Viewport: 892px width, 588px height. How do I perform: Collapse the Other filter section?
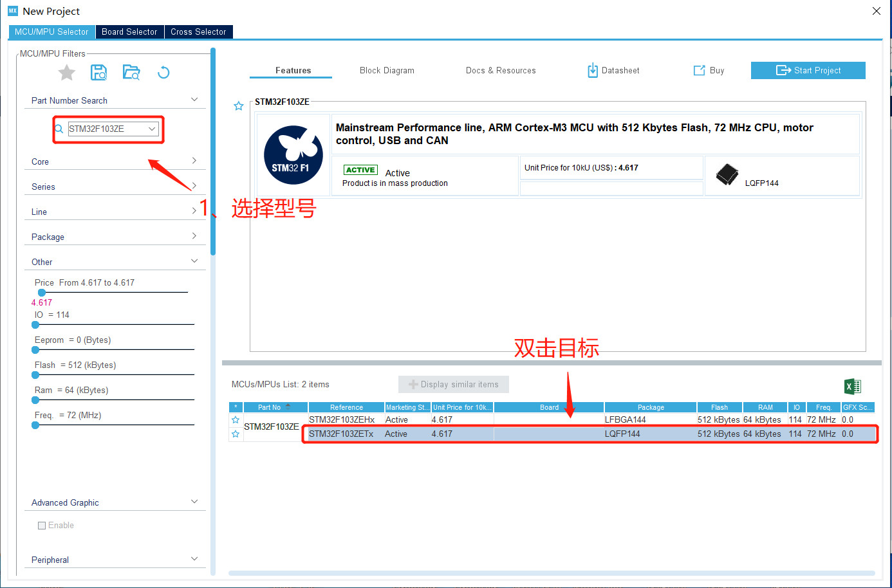click(194, 261)
